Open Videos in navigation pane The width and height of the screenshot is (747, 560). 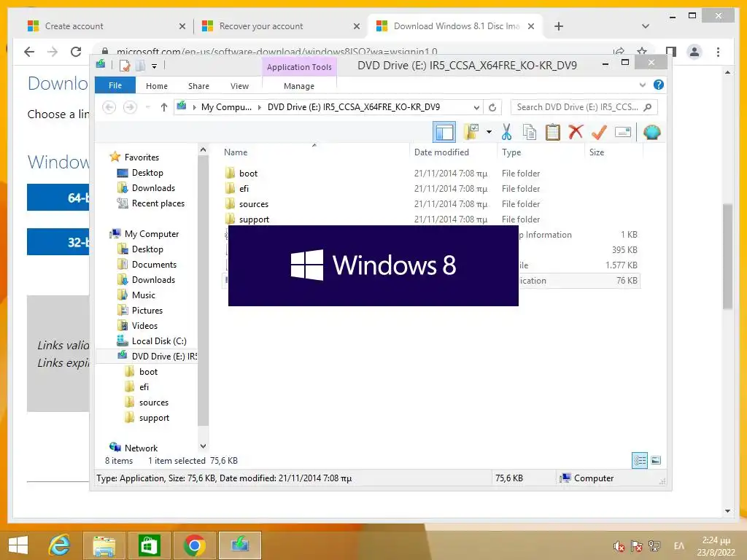[x=144, y=326]
